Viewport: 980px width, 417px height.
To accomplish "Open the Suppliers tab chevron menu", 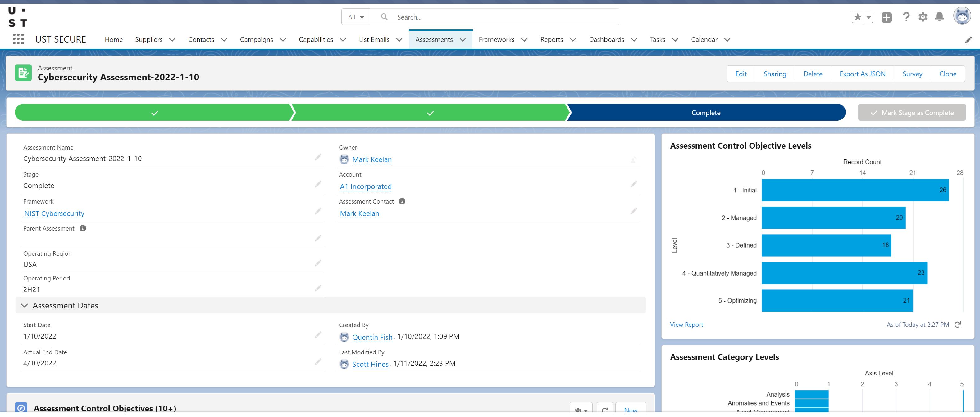I will tap(172, 40).
